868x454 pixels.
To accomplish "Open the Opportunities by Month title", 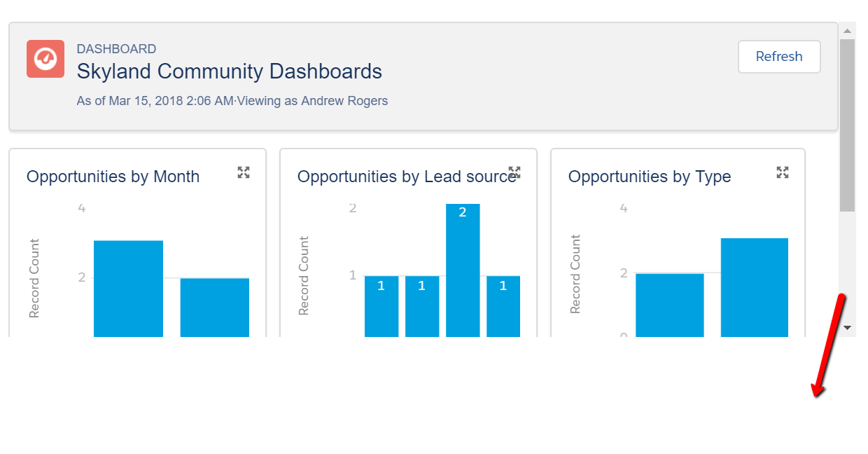I will click(113, 177).
